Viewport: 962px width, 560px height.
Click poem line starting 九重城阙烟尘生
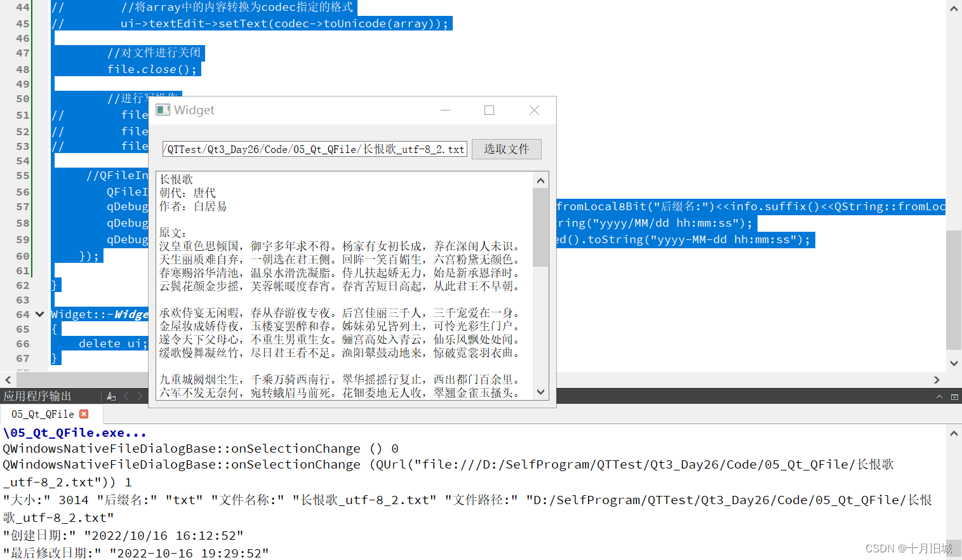[x=340, y=380]
